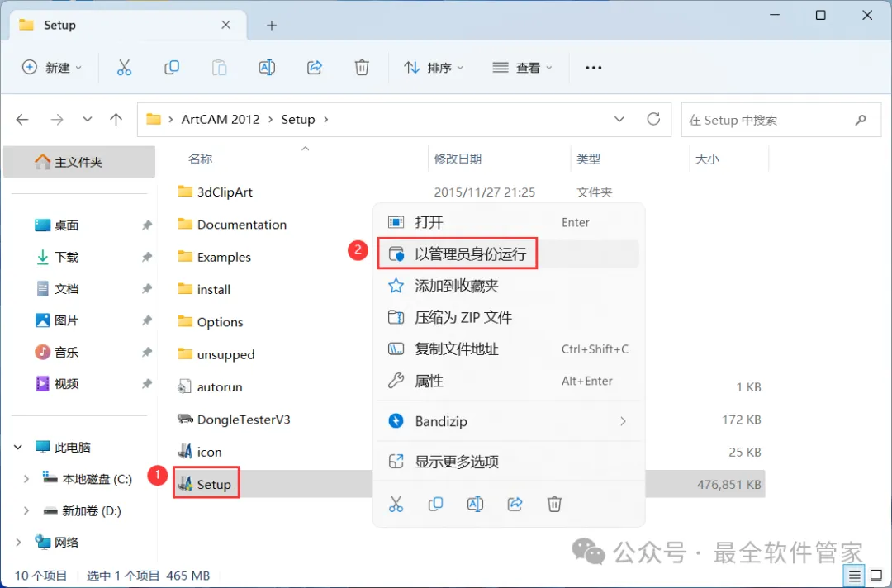The image size is (892, 588).
Task: Collapse the 此电脑 tree node
Action: point(18,448)
